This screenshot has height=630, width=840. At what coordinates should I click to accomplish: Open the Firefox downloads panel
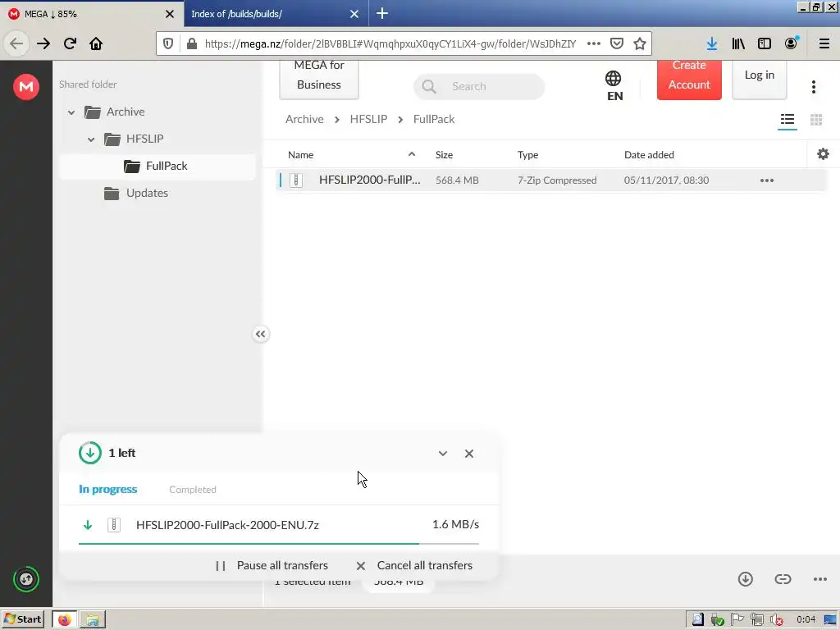click(712, 43)
